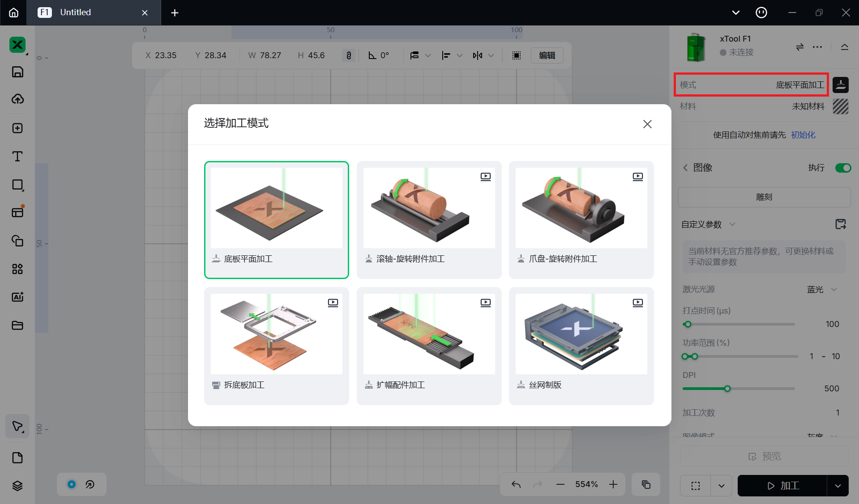Click the save icon in left sidebar
The height and width of the screenshot is (504, 859).
pos(17,72)
